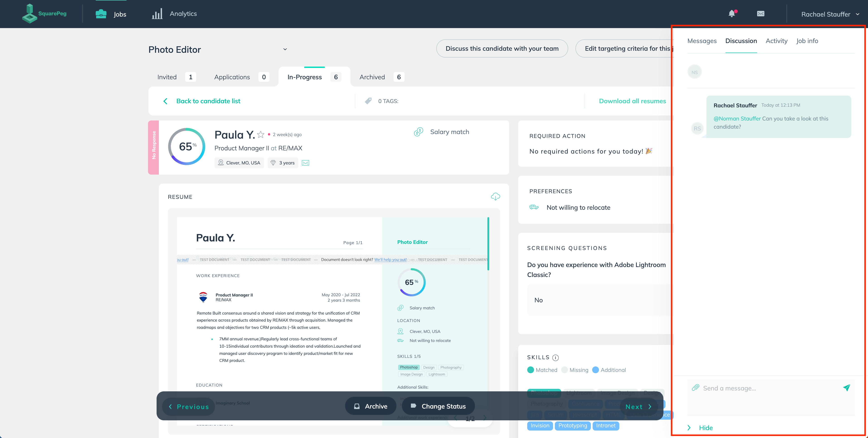Expand the Photo Editor job dropdown
Image resolution: width=868 pixels, height=438 pixels.
[285, 49]
